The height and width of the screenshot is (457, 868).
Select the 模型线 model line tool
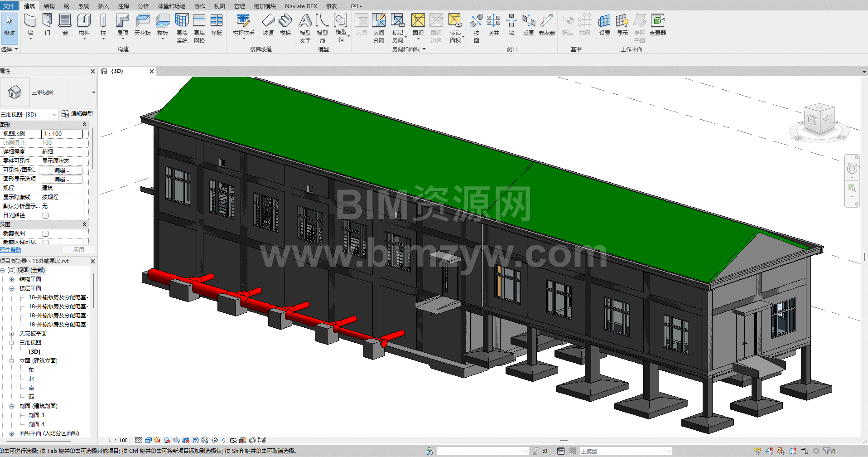coord(323,28)
